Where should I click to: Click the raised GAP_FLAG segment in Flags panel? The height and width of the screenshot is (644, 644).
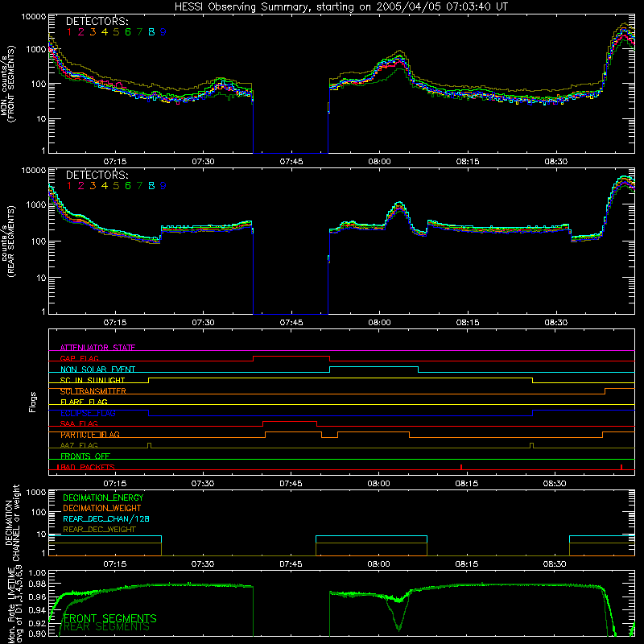[291, 357]
